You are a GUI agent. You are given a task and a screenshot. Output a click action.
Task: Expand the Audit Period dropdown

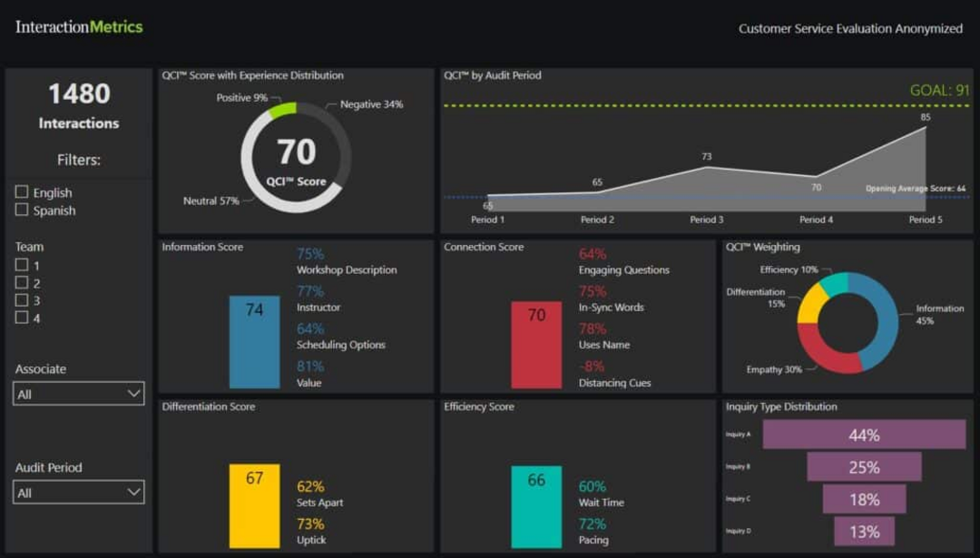pyautogui.click(x=79, y=493)
